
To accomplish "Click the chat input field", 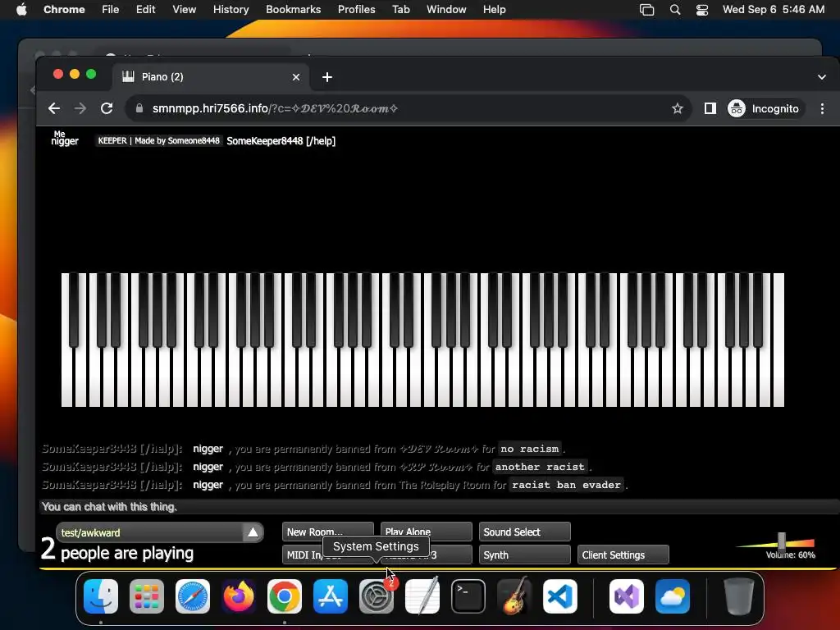I will point(440,507).
